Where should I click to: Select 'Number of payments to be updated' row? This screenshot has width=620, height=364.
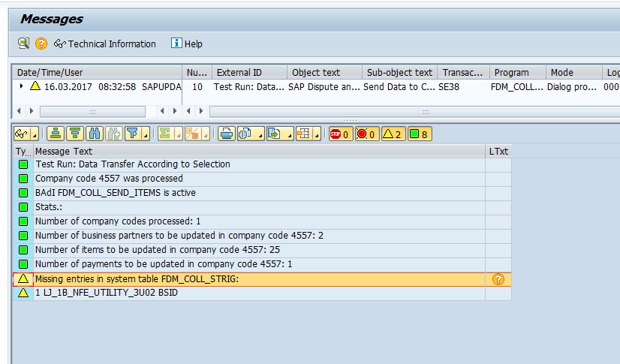coord(260,263)
